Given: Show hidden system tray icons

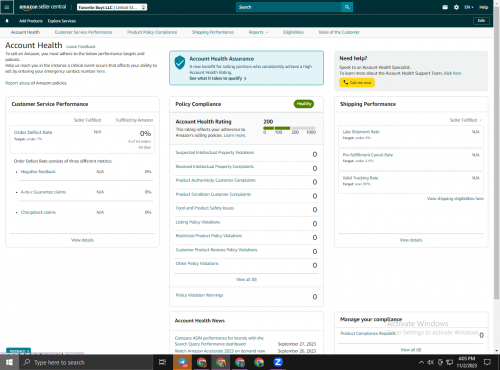Looking at the screenshot, I should (x=421, y=362).
